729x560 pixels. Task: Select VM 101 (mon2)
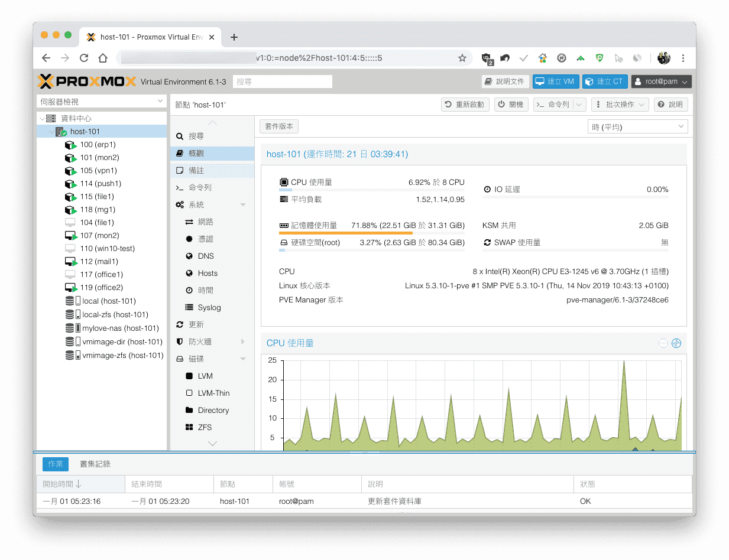pyautogui.click(x=99, y=158)
